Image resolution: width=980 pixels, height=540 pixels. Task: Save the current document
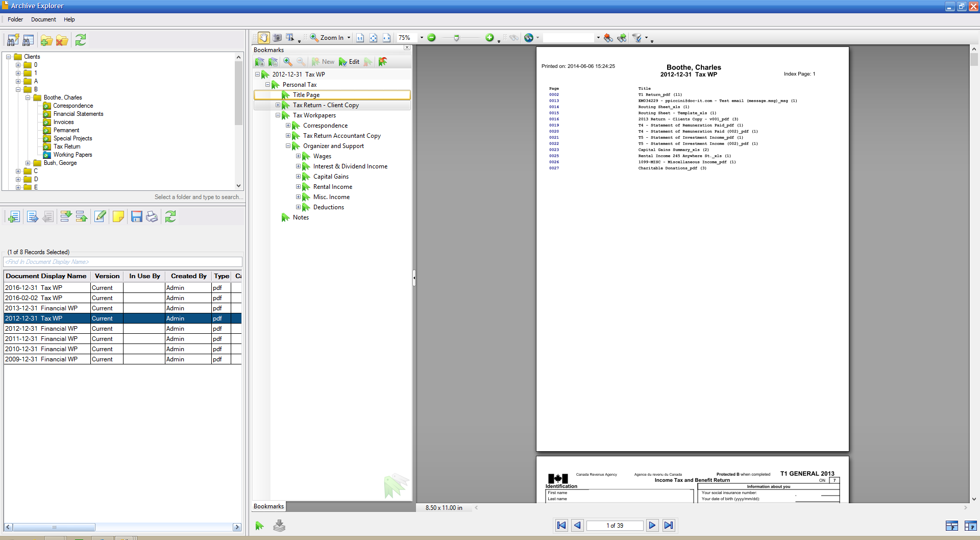136,216
